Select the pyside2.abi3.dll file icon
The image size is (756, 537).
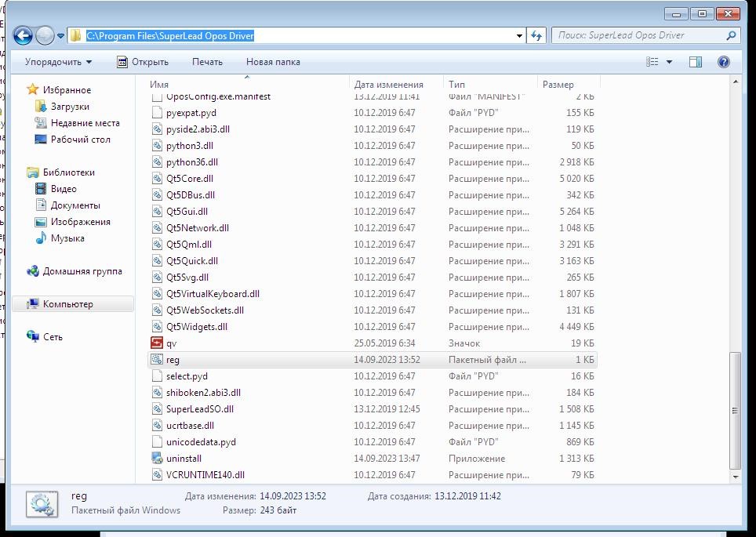point(157,129)
